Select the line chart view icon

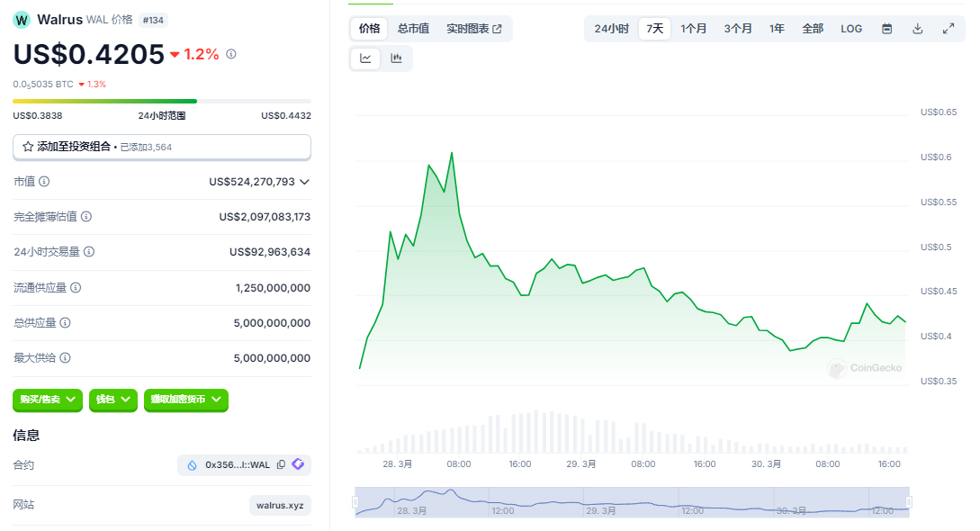click(x=365, y=58)
